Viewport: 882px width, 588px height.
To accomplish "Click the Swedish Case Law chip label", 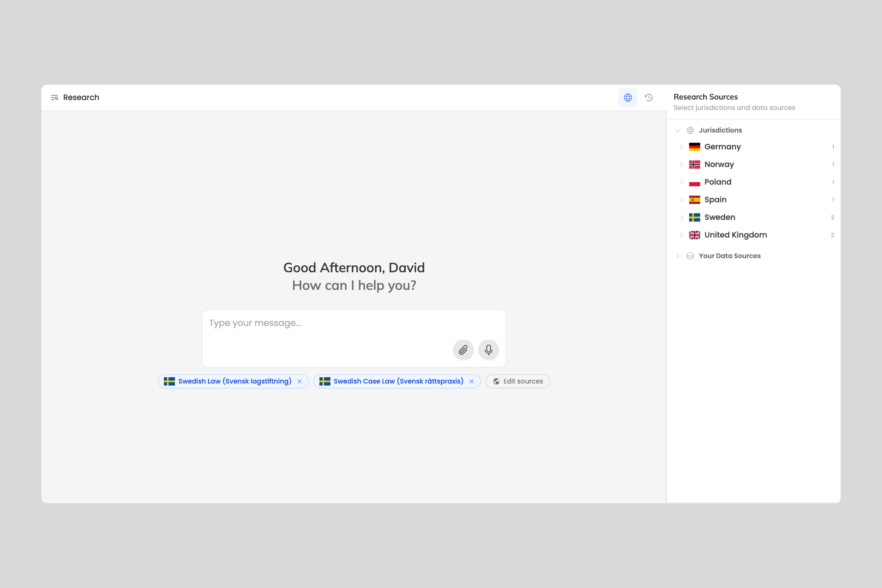I will point(398,381).
